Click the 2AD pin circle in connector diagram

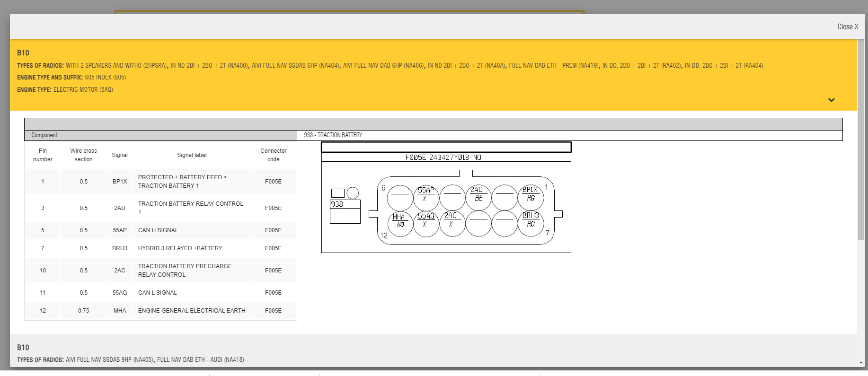[x=478, y=197]
